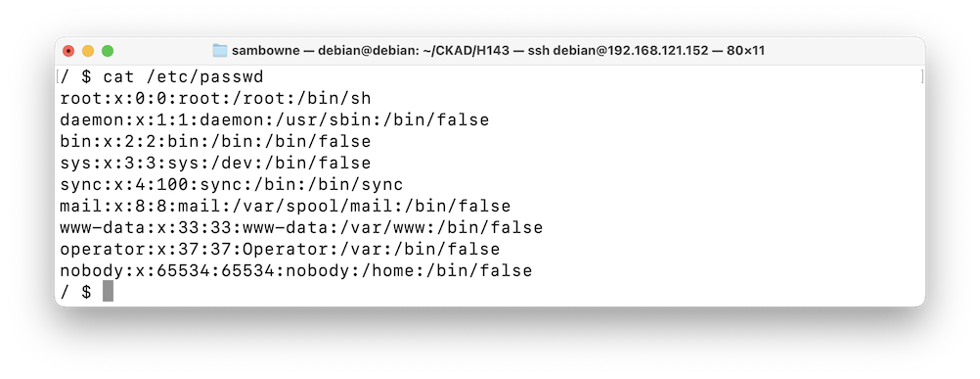The height and width of the screenshot is (379, 980).
Task: Click the right bracket mark at line end
Action: (x=921, y=77)
